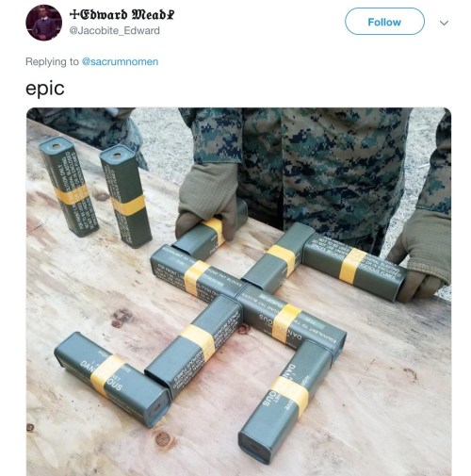Tap the blue Follow text label

(x=384, y=22)
